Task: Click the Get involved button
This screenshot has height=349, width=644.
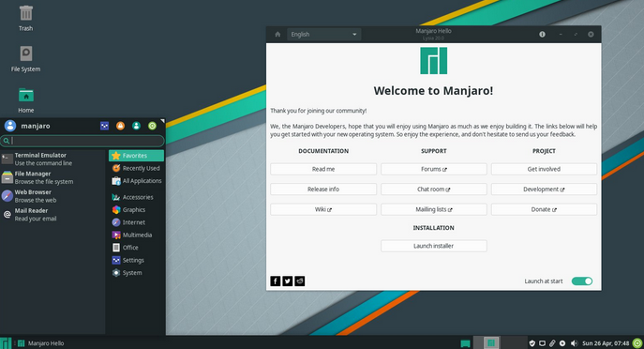Action: pyautogui.click(x=544, y=169)
